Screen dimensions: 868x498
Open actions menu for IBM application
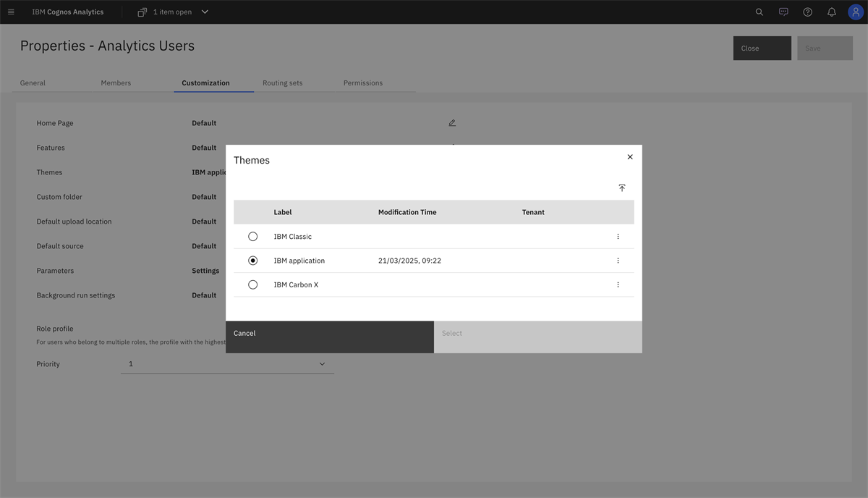(618, 261)
